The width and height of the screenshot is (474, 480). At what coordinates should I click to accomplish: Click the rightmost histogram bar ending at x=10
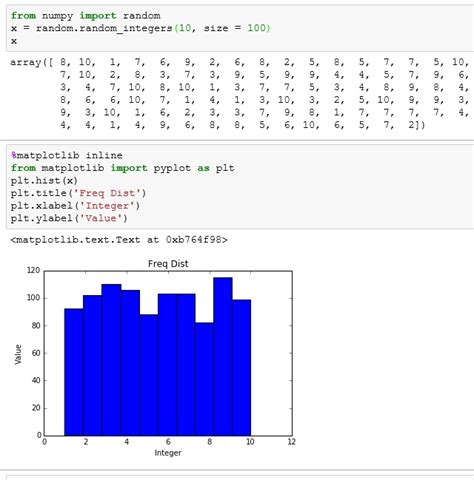tap(242, 368)
